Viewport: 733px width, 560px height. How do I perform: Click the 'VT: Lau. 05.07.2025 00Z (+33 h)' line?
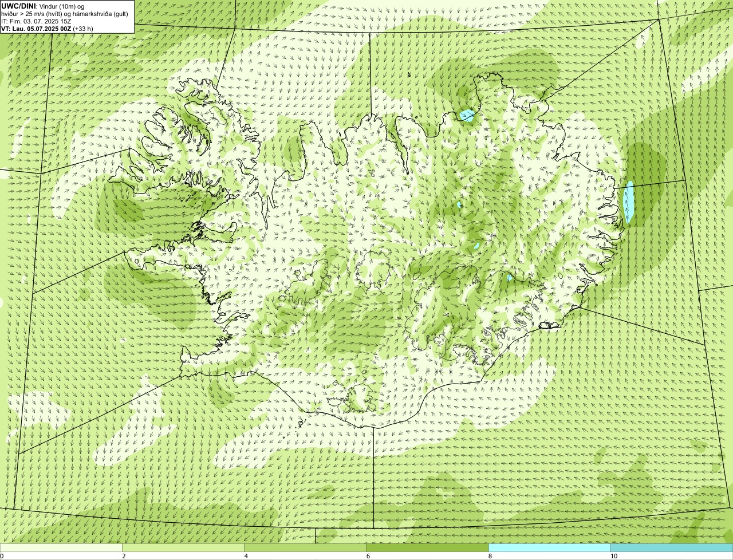pyautogui.click(x=47, y=29)
